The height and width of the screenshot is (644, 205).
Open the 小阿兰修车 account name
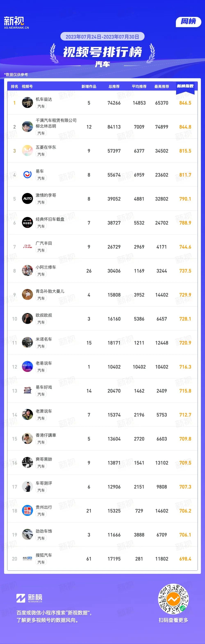46,267
